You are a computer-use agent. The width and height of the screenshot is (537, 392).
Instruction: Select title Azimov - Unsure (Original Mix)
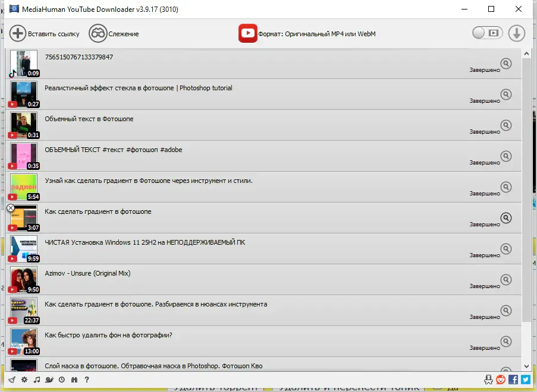[x=87, y=273]
